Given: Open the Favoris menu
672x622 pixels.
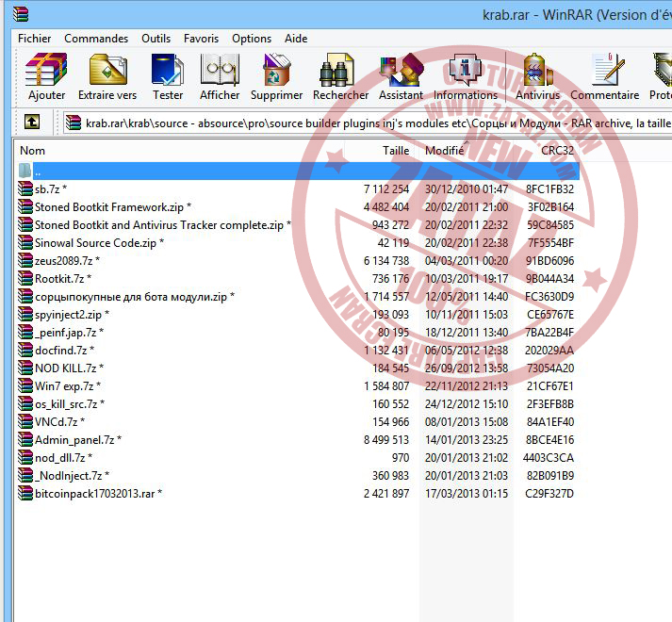Looking at the screenshot, I should (201, 39).
